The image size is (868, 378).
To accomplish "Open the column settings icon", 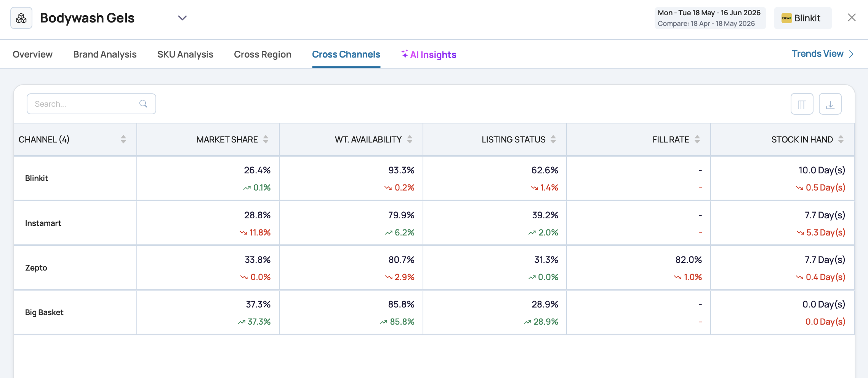I will [802, 104].
